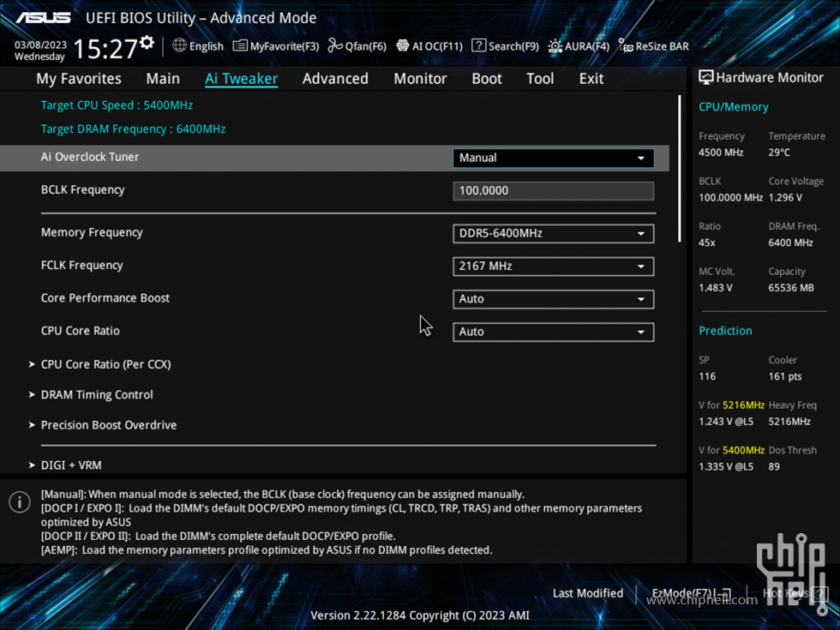
Task: Click Target DRAM Frequency : 6400MHz text
Action: pyautogui.click(x=134, y=129)
